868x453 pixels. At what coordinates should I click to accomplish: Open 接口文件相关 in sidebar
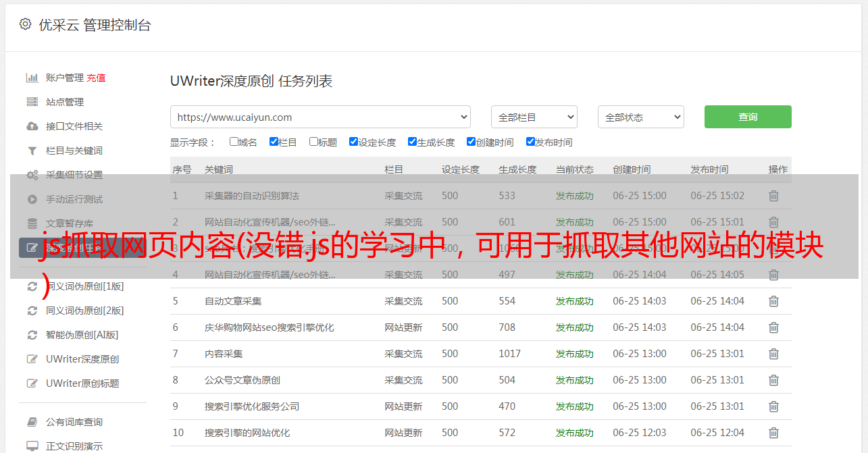point(74,126)
